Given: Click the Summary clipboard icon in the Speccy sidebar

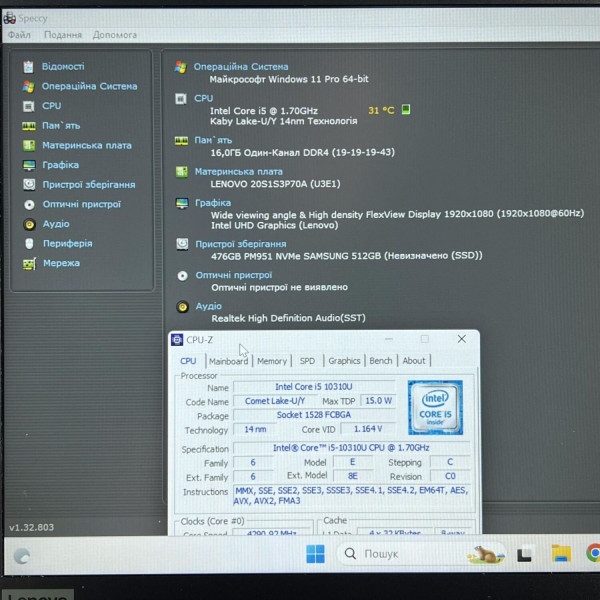Looking at the screenshot, I should pyautogui.click(x=28, y=67).
